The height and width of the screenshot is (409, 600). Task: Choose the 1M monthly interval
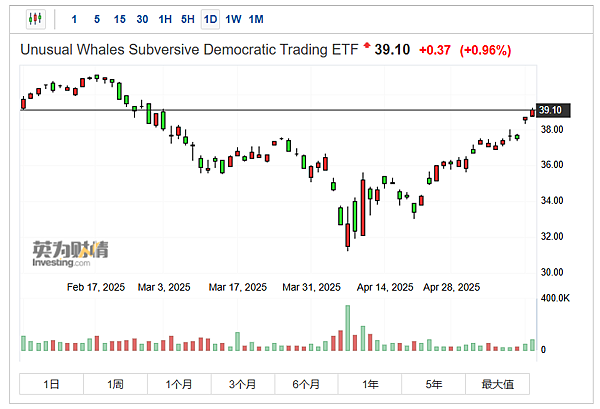coord(256,19)
